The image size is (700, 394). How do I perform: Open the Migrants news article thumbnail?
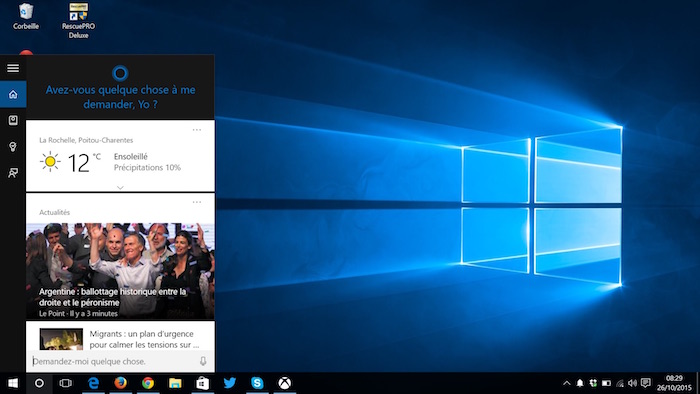coord(61,339)
